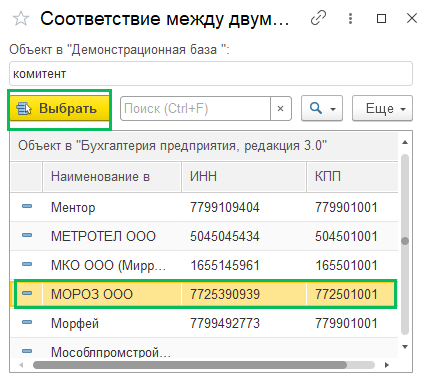Click the Выбрать button
This screenshot has width=423, height=378.
[x=59, y=108]
